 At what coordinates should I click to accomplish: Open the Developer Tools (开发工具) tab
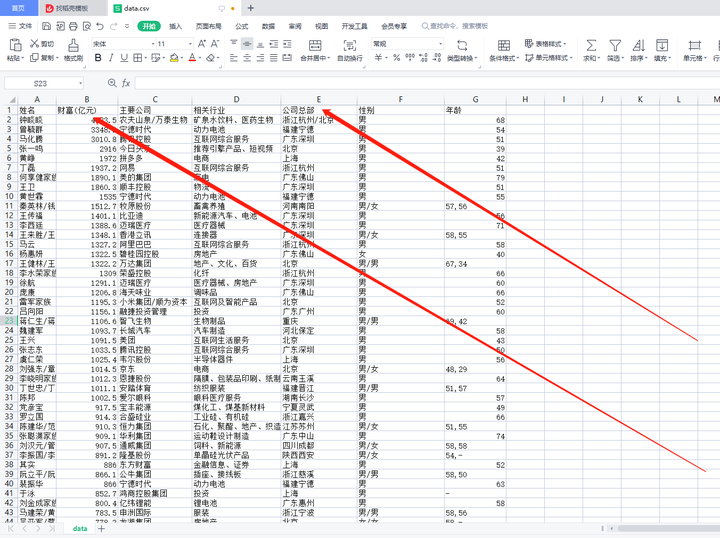354,26
